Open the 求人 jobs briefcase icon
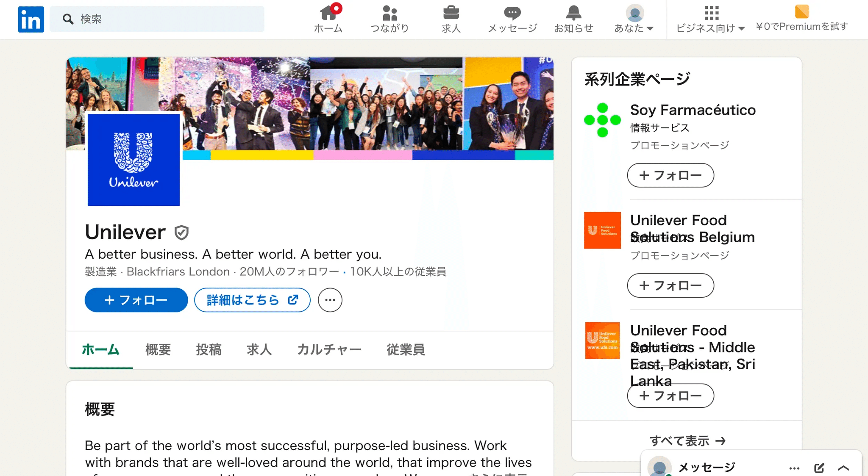The height and width of the screenshot is (476, 868). pyautogui.click(x=451, y=13)
